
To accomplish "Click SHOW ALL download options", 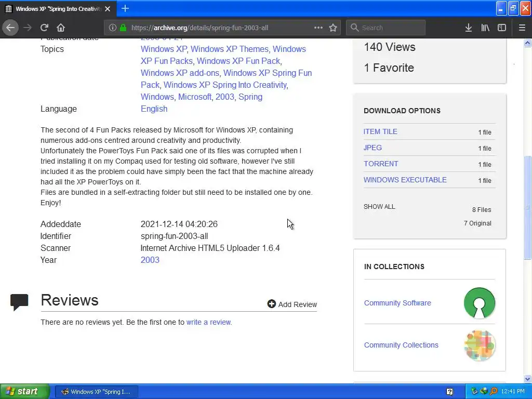I will click(379, 207).
